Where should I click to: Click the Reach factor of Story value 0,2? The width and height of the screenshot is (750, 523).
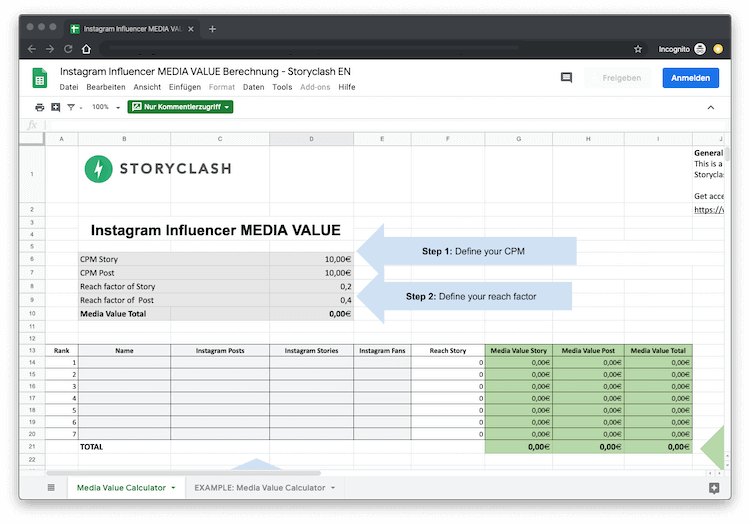[x=311, y=287]
